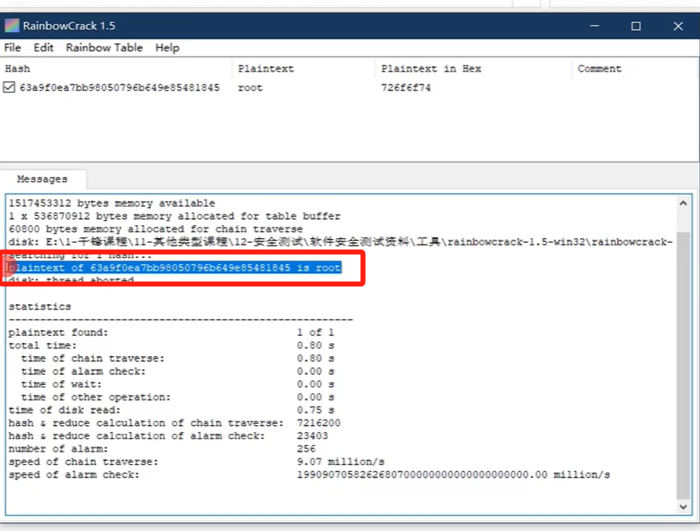Click the 'memory allocated for chain traverse' line
The width and height of the screenshot is (700, 531).
pos(155,229)
